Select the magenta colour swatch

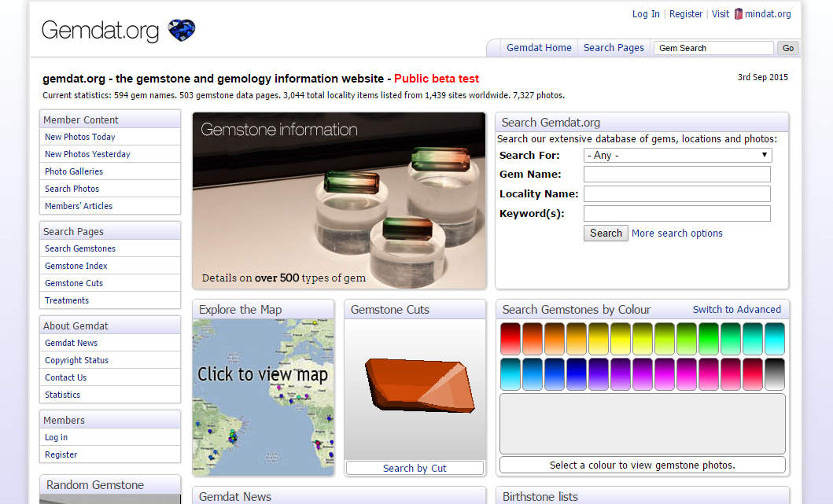[665, 374]
